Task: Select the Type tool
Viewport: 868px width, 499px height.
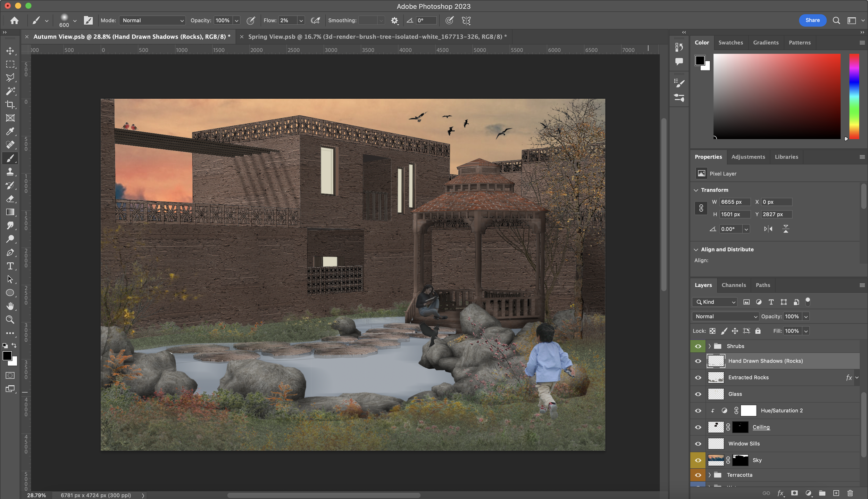Action: tap(10, 266)
